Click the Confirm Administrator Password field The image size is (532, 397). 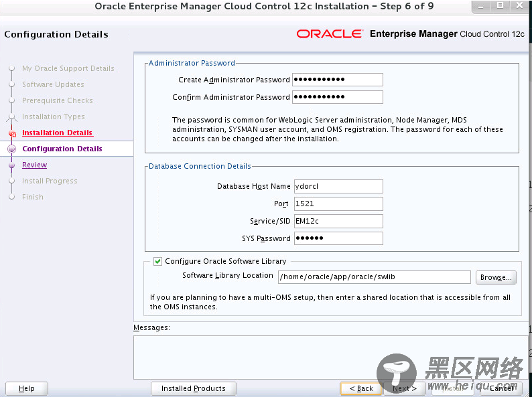point(338,97)
